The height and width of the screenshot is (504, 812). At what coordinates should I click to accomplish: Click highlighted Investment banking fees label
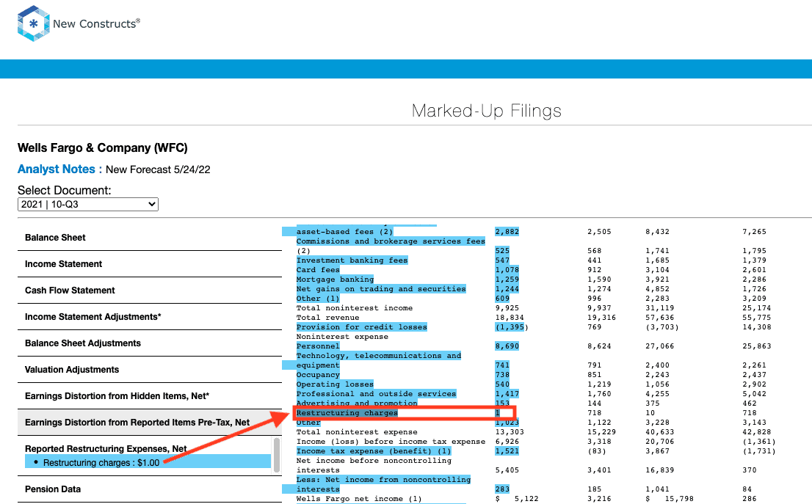(352, 260)
